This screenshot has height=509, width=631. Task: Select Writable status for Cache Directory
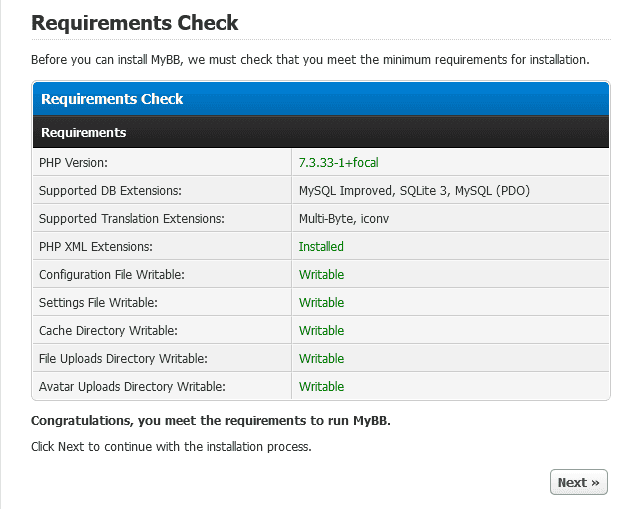pyautogui.click(x=322, y=330)
